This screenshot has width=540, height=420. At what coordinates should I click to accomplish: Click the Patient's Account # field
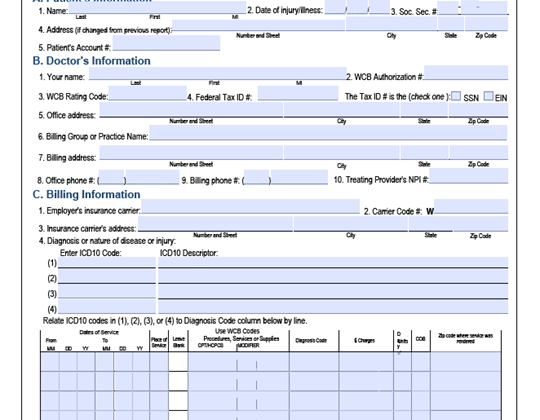(166, 43)
